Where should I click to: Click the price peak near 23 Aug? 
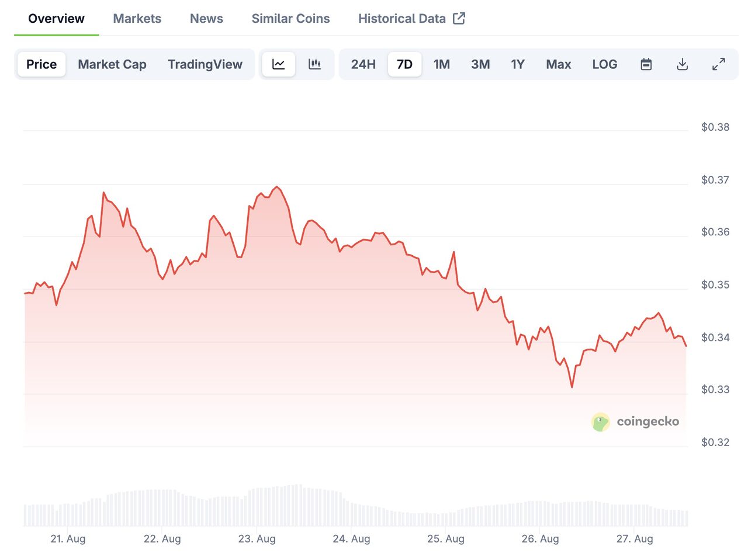(277, 187)
